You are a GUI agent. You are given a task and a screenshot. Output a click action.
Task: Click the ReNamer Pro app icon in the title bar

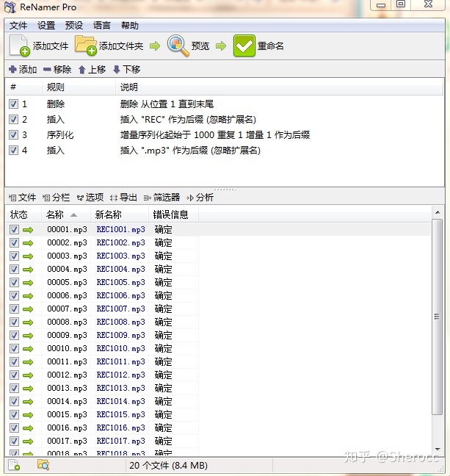click(x=10, y=7)
